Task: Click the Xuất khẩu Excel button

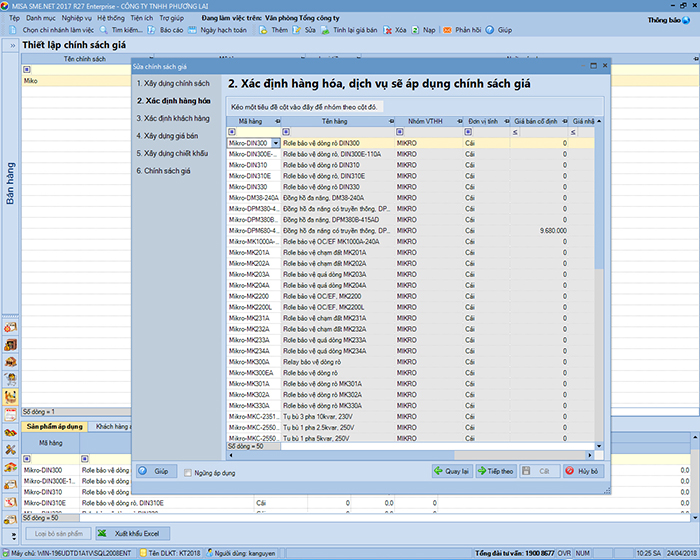Action: 133,534
